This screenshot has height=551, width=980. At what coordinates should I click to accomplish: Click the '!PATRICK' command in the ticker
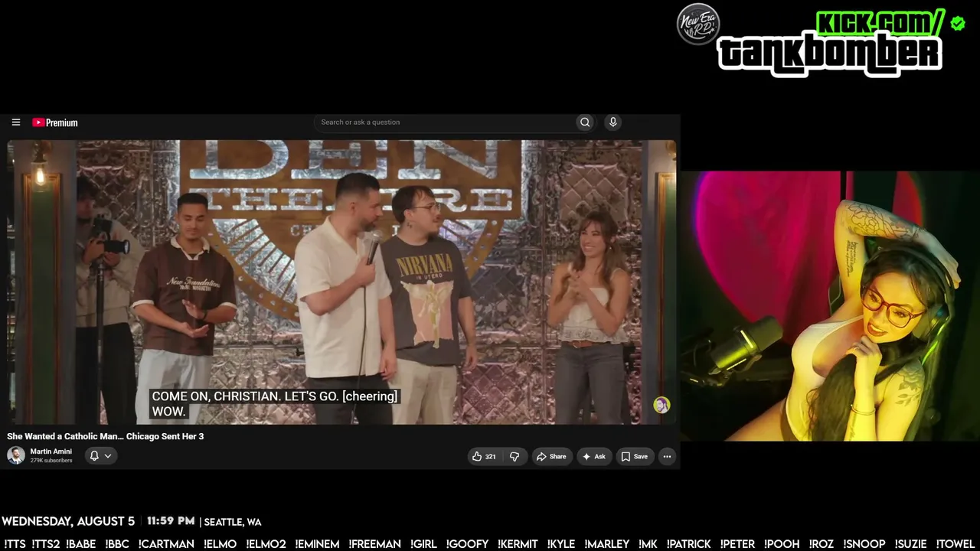point(689,544)
